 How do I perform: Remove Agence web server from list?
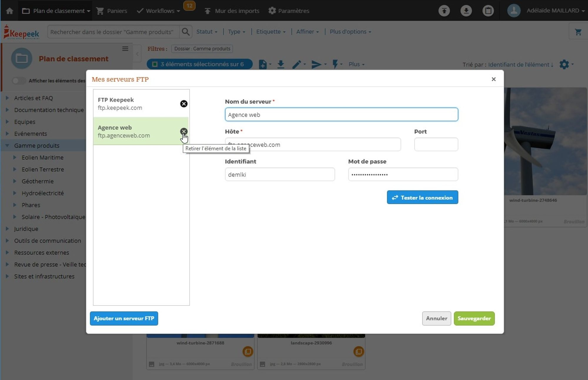pyautogui.click(x=184, y=131)
